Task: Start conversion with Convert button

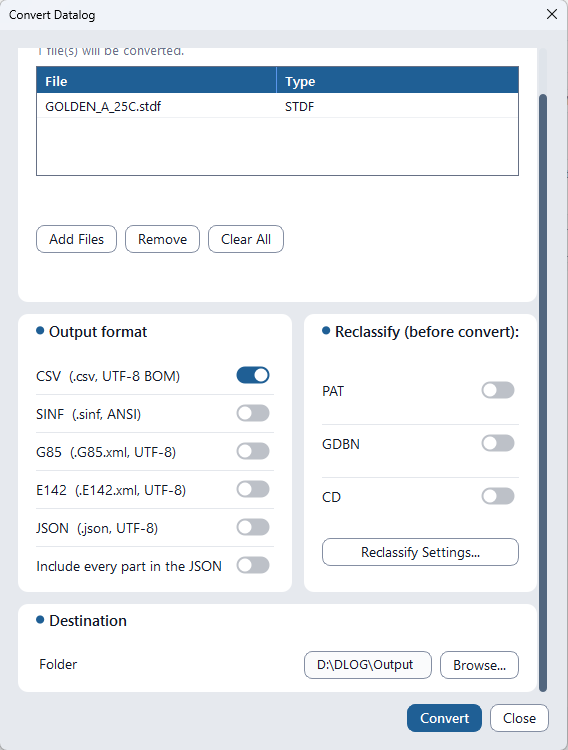Action: pyautogui.click(x=445, y=718)
